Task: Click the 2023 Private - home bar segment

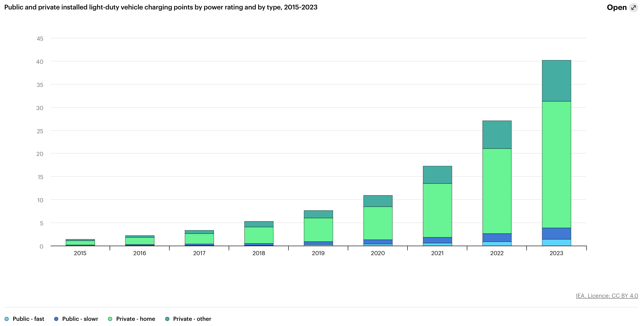Action: (x=556, y=164)
